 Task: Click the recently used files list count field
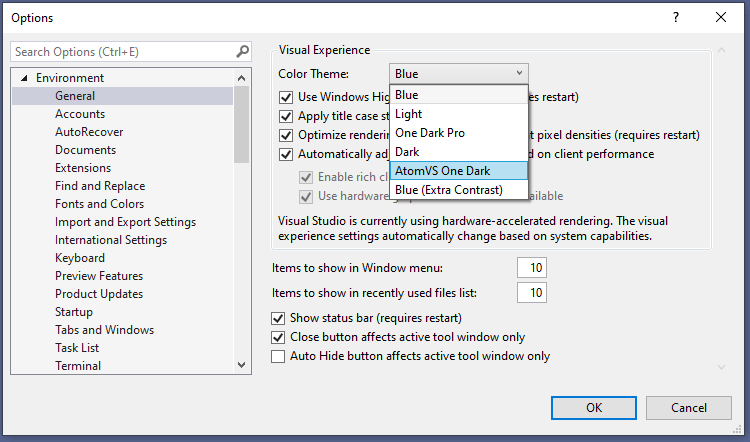coord(532,292)
